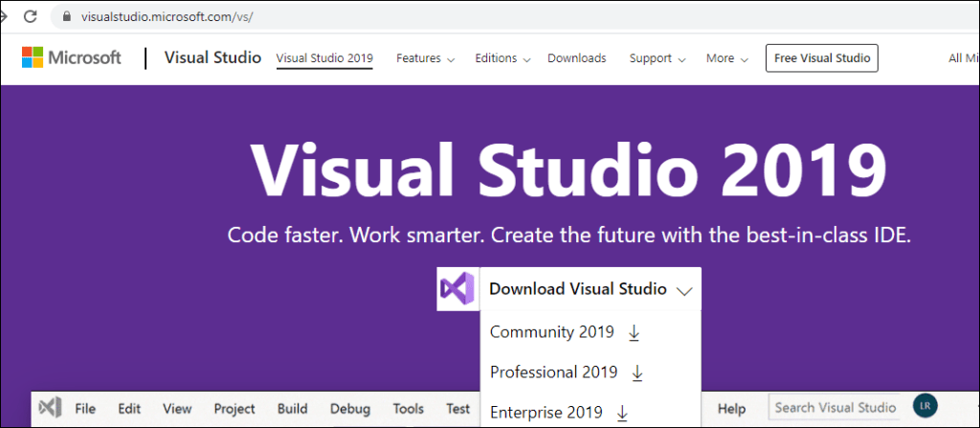This screenshot has width=980, height=428.
Task: Go to the Downloads page link
Action: [576, 58]
